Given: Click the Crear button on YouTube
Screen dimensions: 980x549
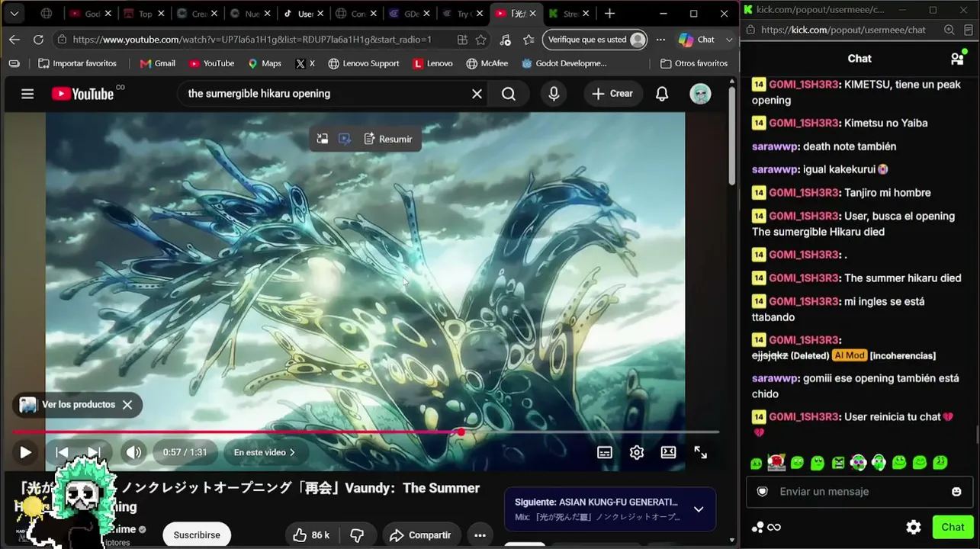Looking at the screenshot, I should click(x=612, y=94).
